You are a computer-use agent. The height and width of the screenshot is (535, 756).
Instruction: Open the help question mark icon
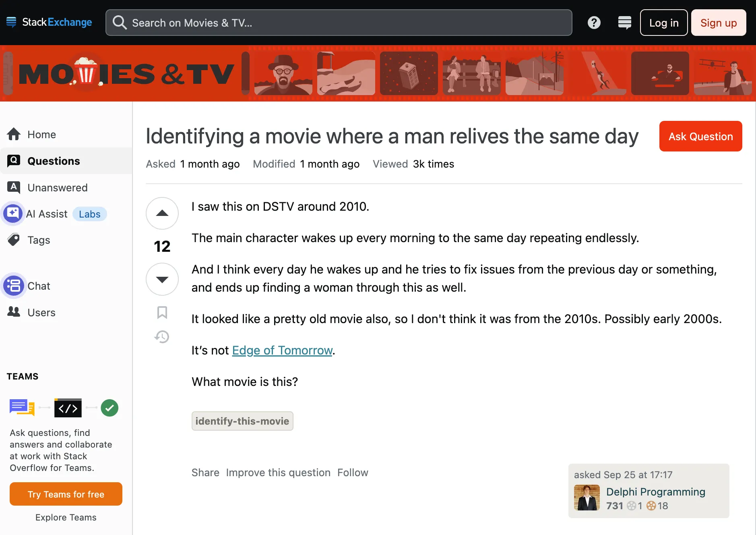click(x=593, y=23)
